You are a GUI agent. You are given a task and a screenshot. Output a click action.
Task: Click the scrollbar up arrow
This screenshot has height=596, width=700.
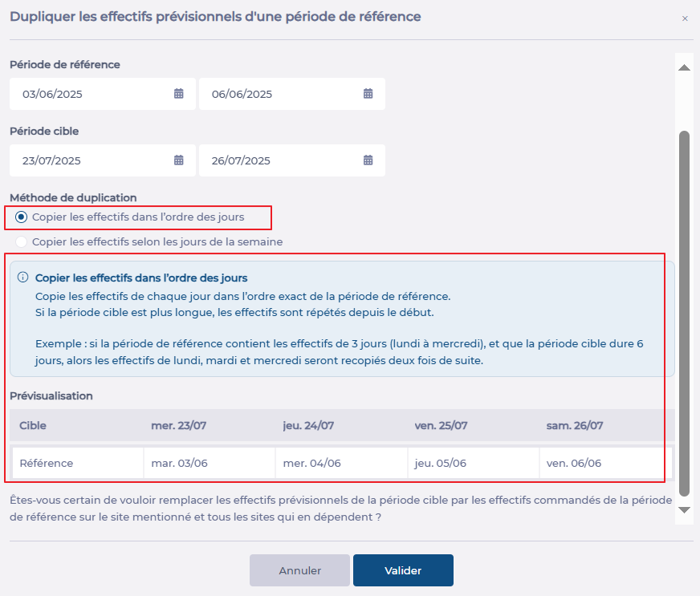(x=684, y=68)
